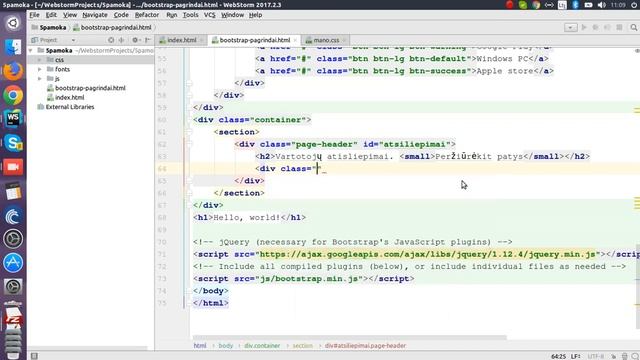Open the system power menu icon
Image resolution: width=640 pixels, height=360 pixels.
[x=635, y=5]
